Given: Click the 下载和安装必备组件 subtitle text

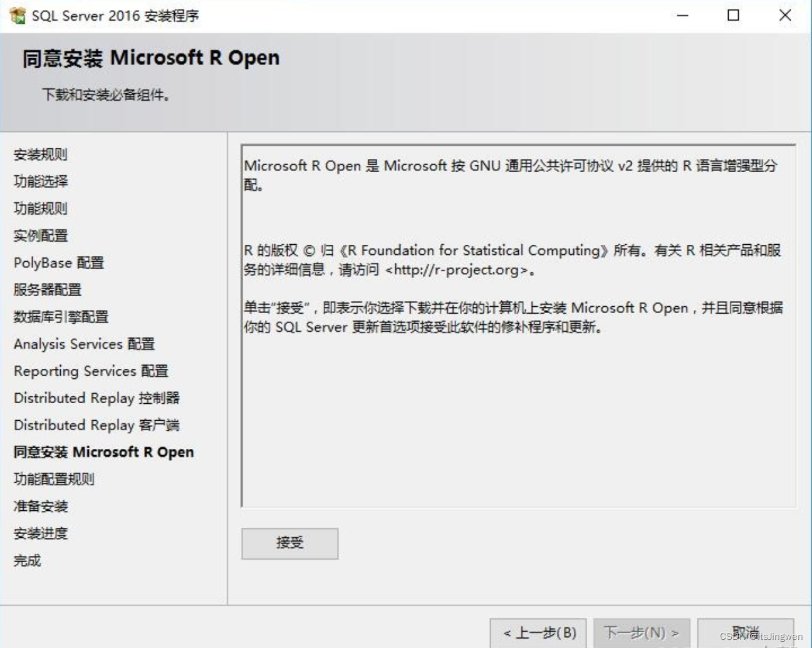Looking at the screenshot, I should pyautogui.click(x=106, y=95).
